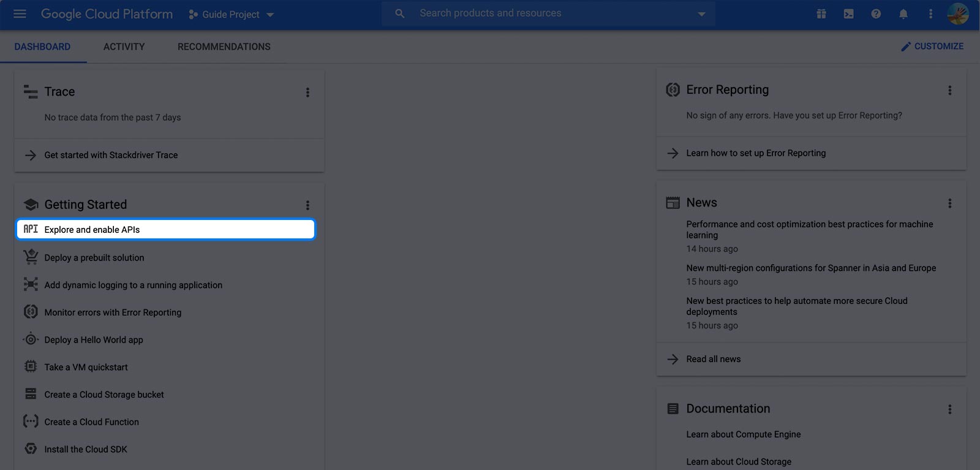Open the help question mark icon
The width and height of the screenshot is (980, 470).
876,13
